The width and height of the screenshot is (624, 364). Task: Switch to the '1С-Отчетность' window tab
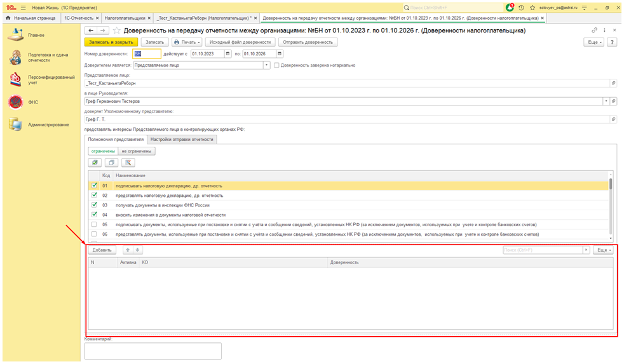pos(77,18)
